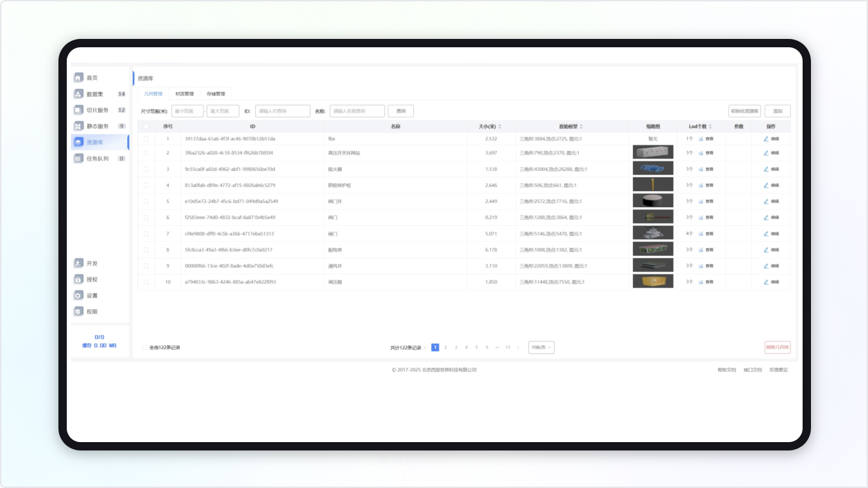The image size is (868, 488).
Task: Click the edit pencil icon for 阻火器 row
Action: click(x=766, y=169)
